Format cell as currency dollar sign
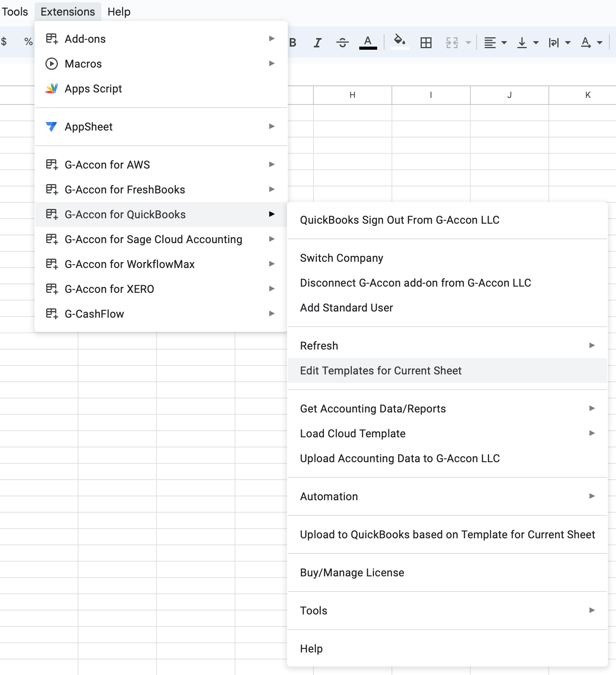The width and height of the screenshot is (616, 675). click(4, 41)
